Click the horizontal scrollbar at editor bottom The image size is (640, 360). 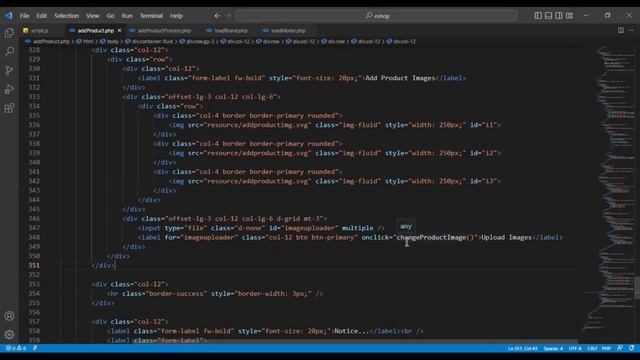(355, 341)
